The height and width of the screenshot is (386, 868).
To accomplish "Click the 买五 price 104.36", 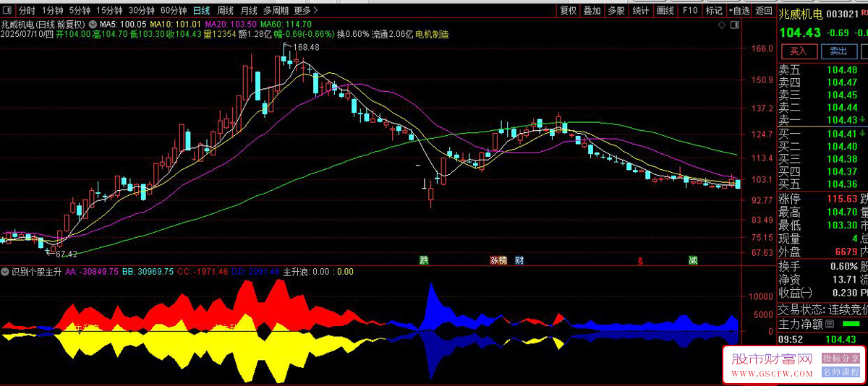I will (842, 184).
